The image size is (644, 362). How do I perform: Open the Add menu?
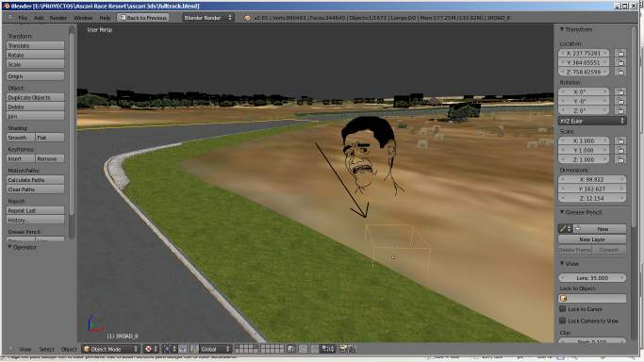click(39, 18)
